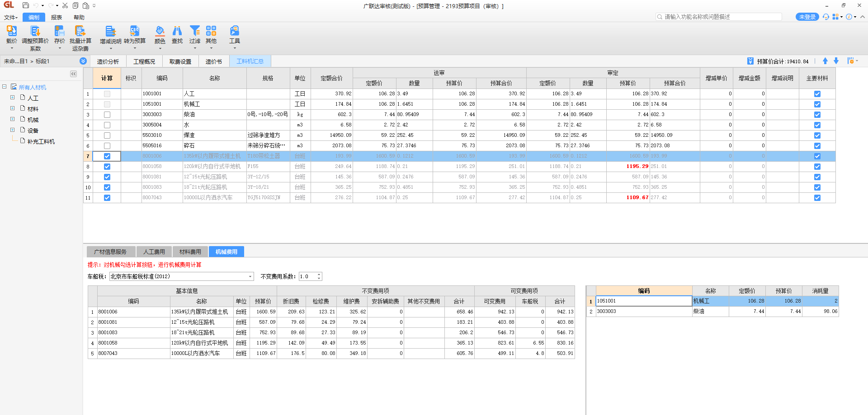Click the Cut scissors icon
Viewport: 868px width, 415px height.
tap(65, 5)
